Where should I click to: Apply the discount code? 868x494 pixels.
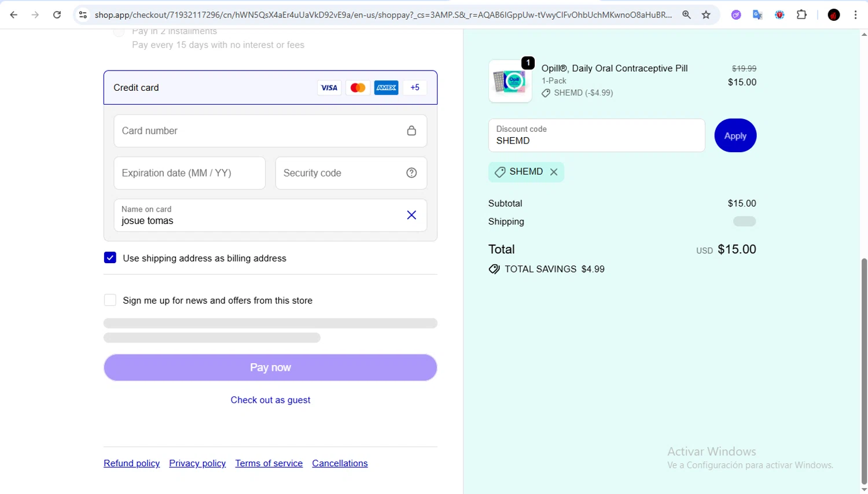coord(735,135)
